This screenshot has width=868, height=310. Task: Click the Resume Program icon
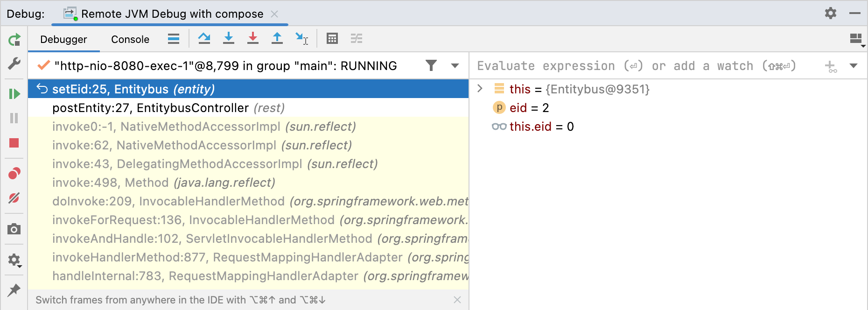point(14,94)
